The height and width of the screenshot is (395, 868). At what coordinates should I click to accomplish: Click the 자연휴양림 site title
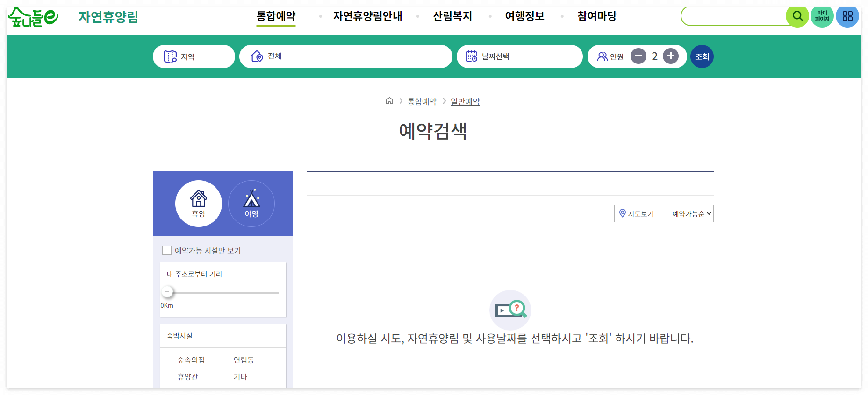108,17
